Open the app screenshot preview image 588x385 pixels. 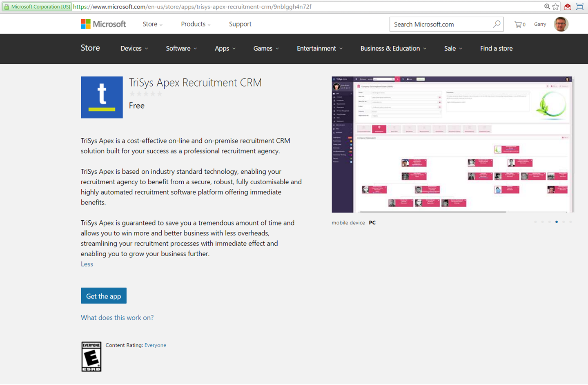tap(453, 145)
